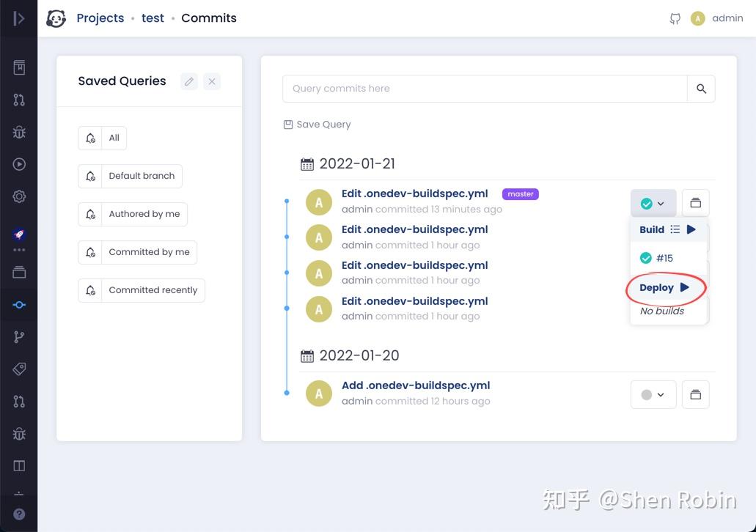Screen dimensions: 756x532
Task: Open commit committed 13 minutes ago
Action: click(414, 193)
